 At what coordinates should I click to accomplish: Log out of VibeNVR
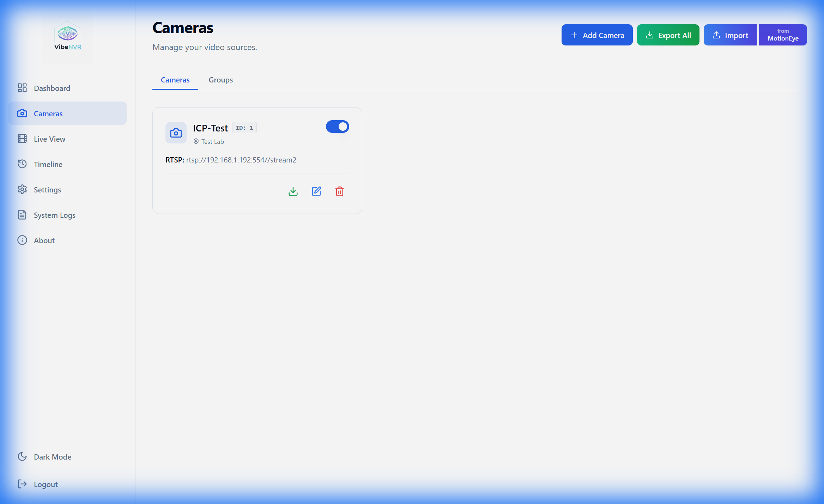tap(46, 484)
